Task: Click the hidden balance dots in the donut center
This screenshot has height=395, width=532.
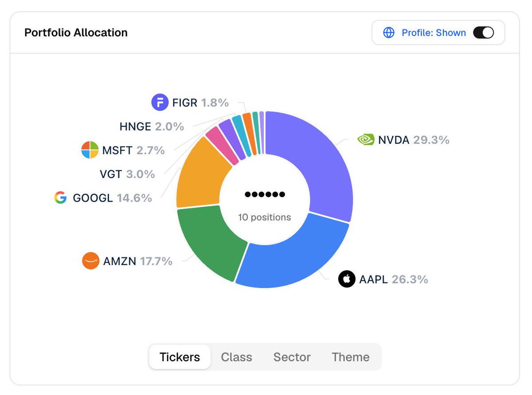Action: coord(265,194)
